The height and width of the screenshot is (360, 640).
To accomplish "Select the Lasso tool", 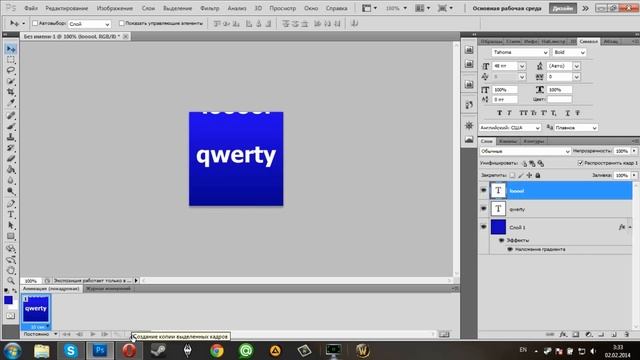I will point(11,70).
